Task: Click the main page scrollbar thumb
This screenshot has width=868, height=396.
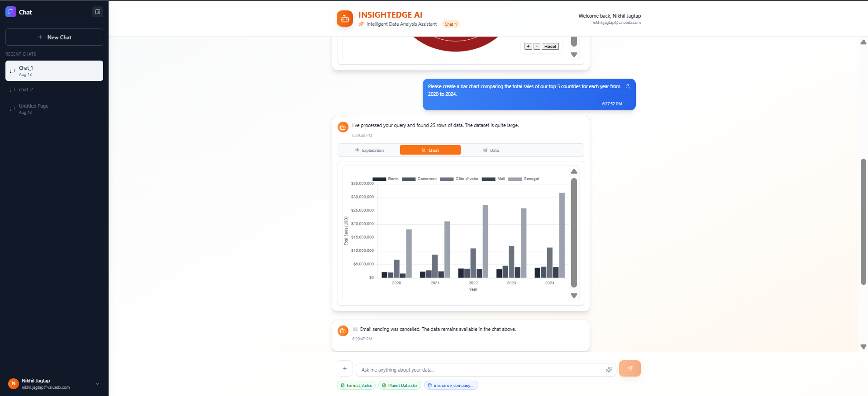Action: (863, 222)
